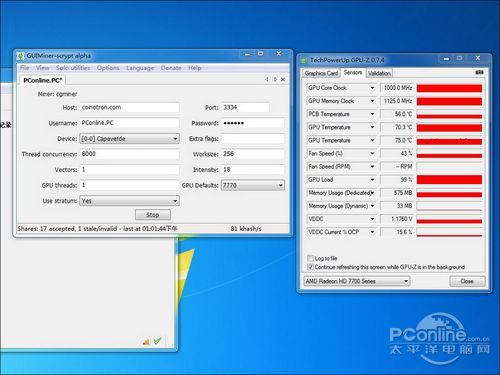Stop the miner with Stop button
Screen dimensions: 500x375
click(153, 215)
